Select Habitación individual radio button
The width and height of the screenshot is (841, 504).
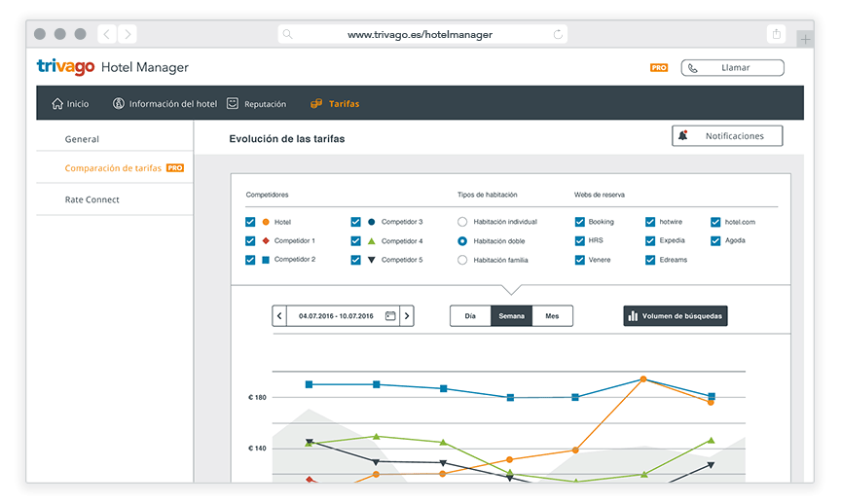(x=462, y=222)
